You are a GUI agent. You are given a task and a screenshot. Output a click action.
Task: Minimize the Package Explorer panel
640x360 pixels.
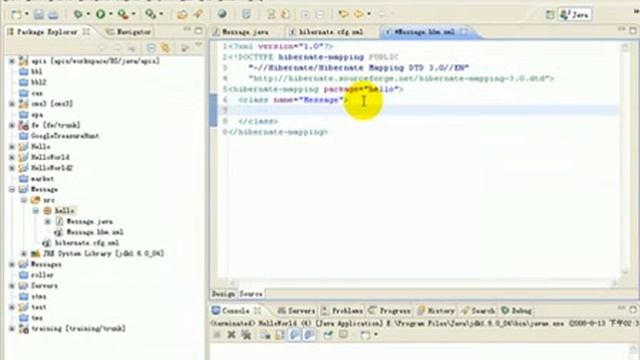(187, 29)
